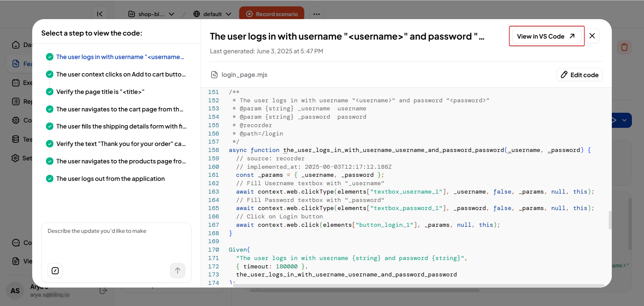Viewport: 644px width, 306px height.
Task: Open View in VS Code
Action: pyautogui.click(x=546, y=36)
